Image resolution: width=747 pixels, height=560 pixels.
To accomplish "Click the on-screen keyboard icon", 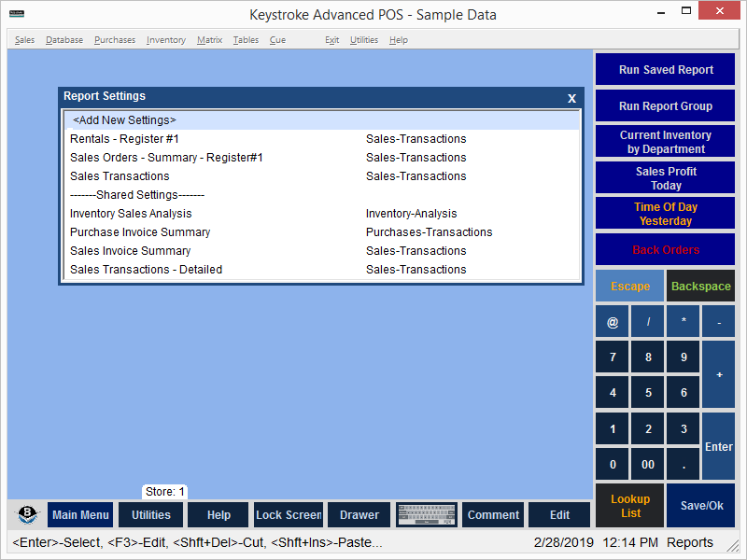I will (427, 515).
